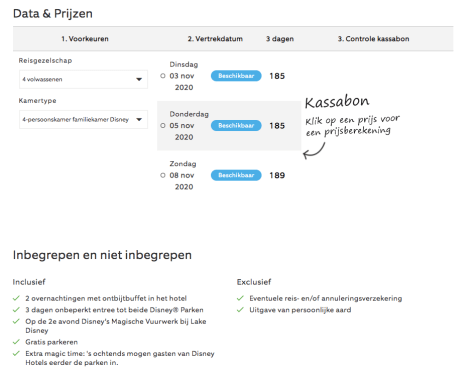
Task: Click the text 3 dagen onbeperkt entree tot beide Disney Parken
Action: tap(114, 310)
